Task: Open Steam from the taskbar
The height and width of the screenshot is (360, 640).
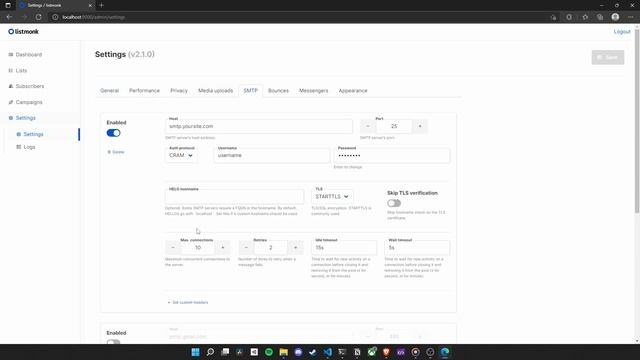Action: click(313, 352)
